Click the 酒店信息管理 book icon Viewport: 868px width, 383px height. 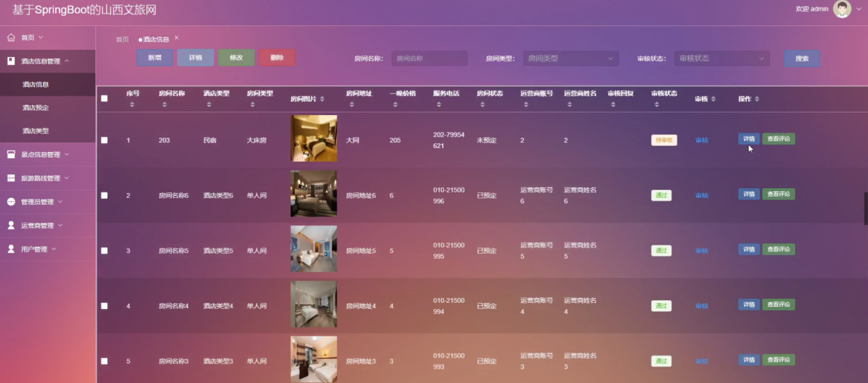[11, 61]
